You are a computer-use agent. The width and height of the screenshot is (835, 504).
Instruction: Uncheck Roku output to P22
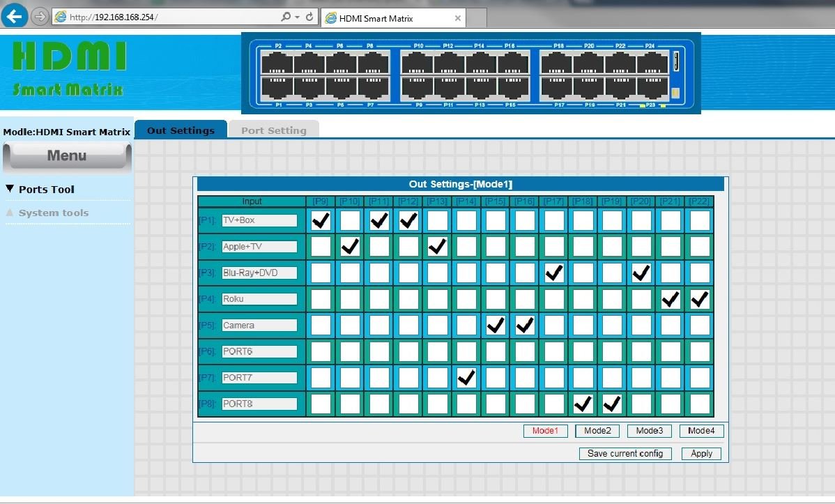699,300
